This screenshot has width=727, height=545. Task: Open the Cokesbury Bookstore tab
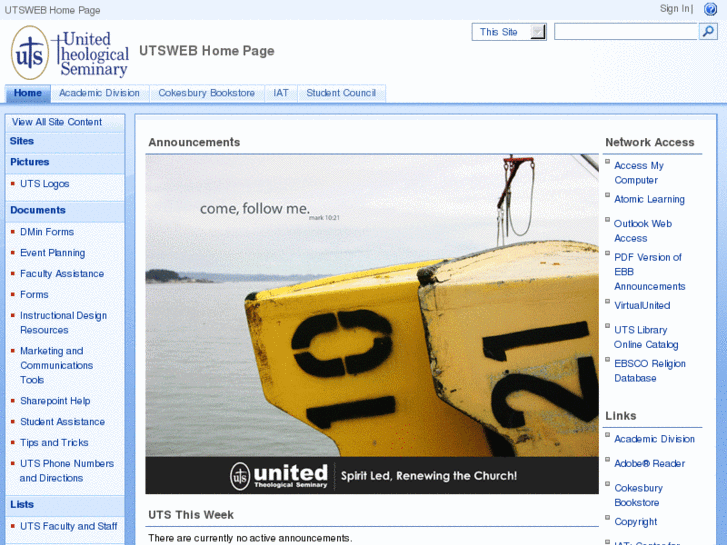[x=206, y=93]
